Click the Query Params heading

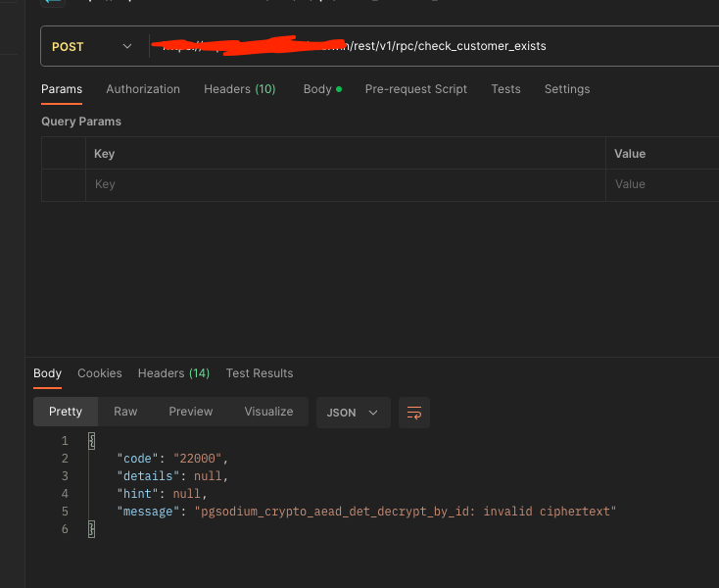tap(81, 122)
